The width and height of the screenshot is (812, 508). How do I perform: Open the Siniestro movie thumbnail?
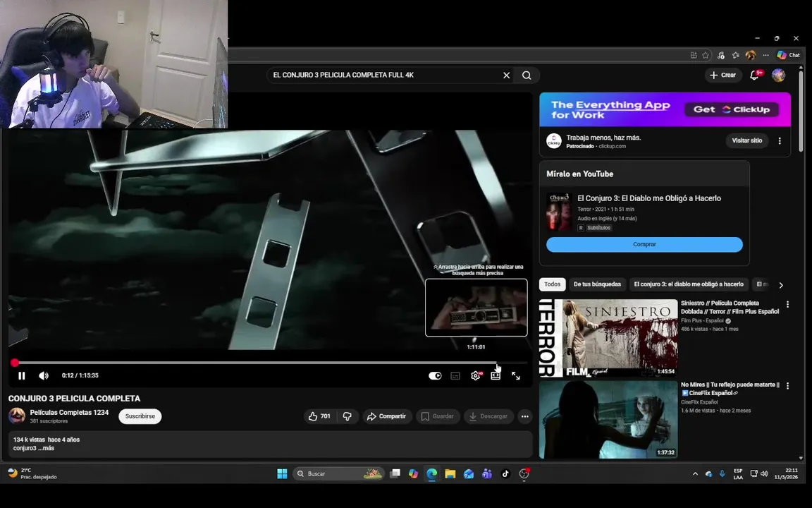click(x=608, y=337)
